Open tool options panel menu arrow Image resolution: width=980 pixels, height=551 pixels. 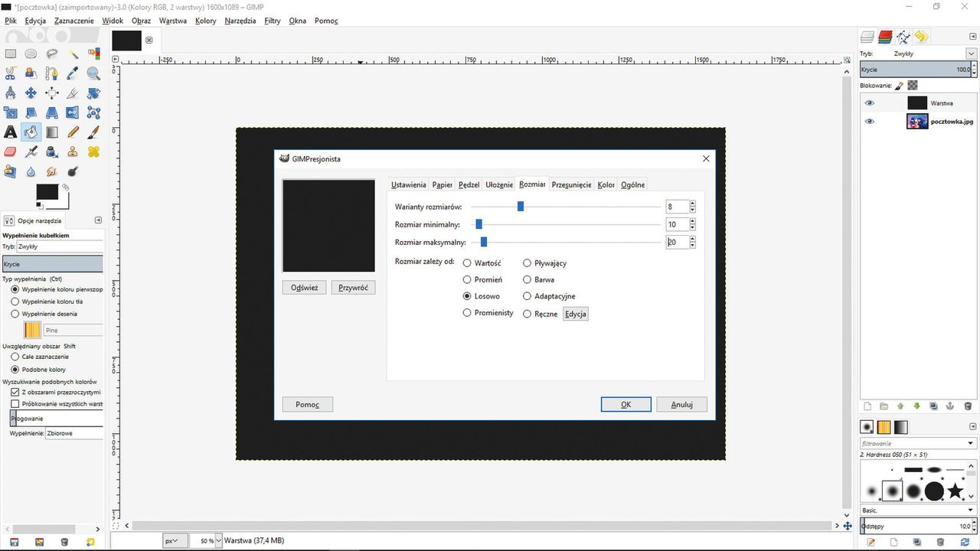(x=97, y=220)
